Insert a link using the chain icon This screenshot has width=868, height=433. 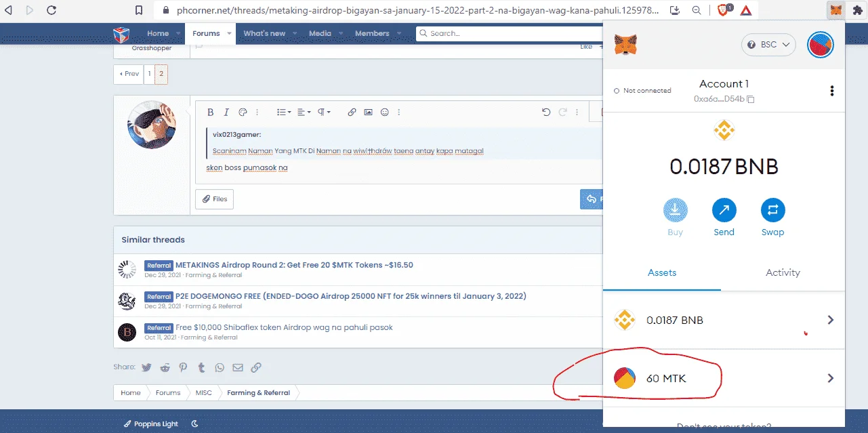point(352,112)
